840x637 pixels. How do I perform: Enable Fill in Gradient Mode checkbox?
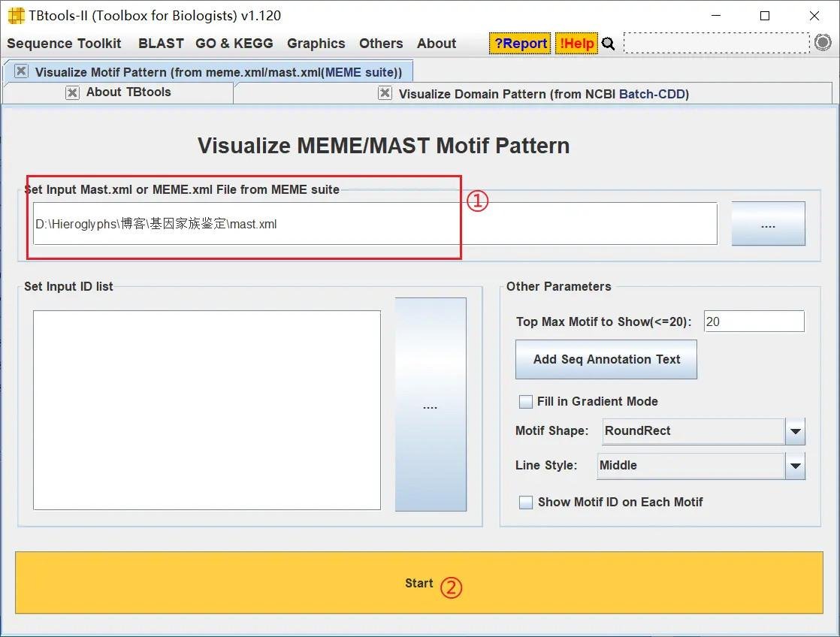coord(525,401)
